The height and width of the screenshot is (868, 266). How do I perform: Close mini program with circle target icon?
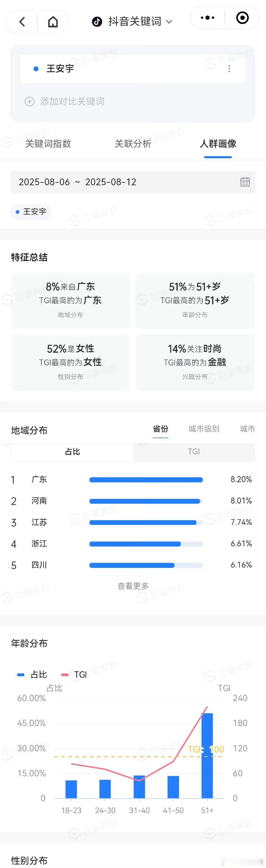coord(242,17)
